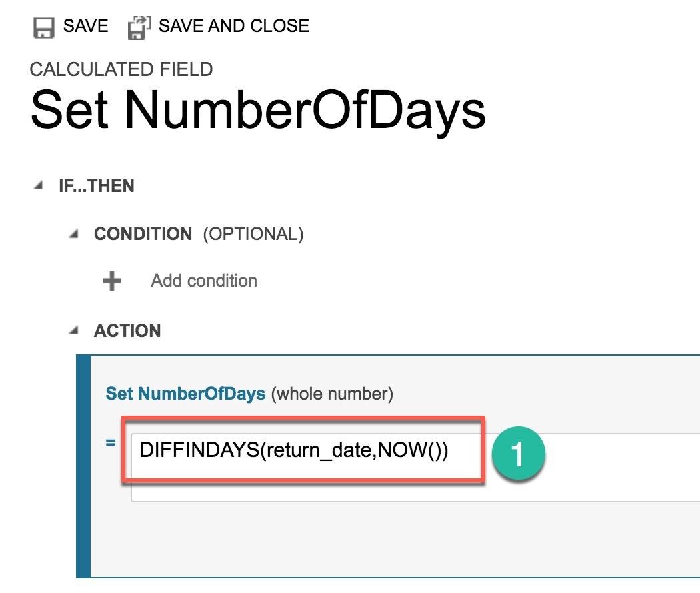
Task: Click the CALCULATED FIELD header label
Action: click(x=121, y=69)
